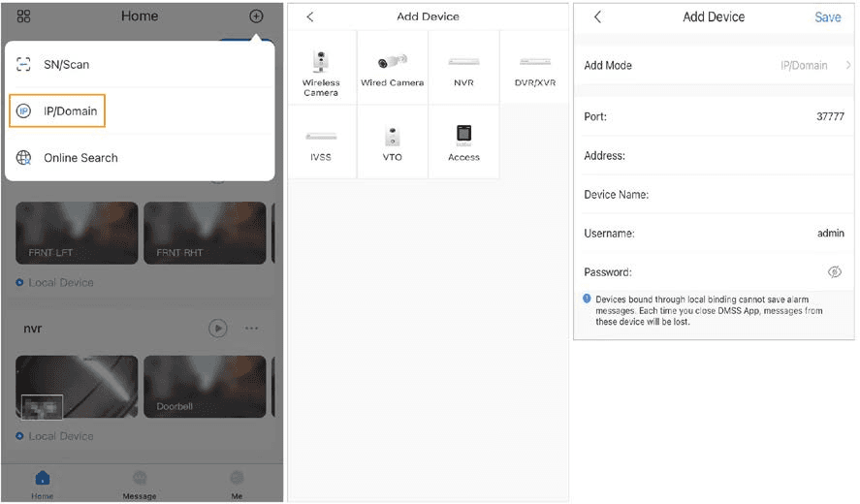
Task: Open the FRNT RHT camera thumbnail
Action: click(x=206, y=233)
